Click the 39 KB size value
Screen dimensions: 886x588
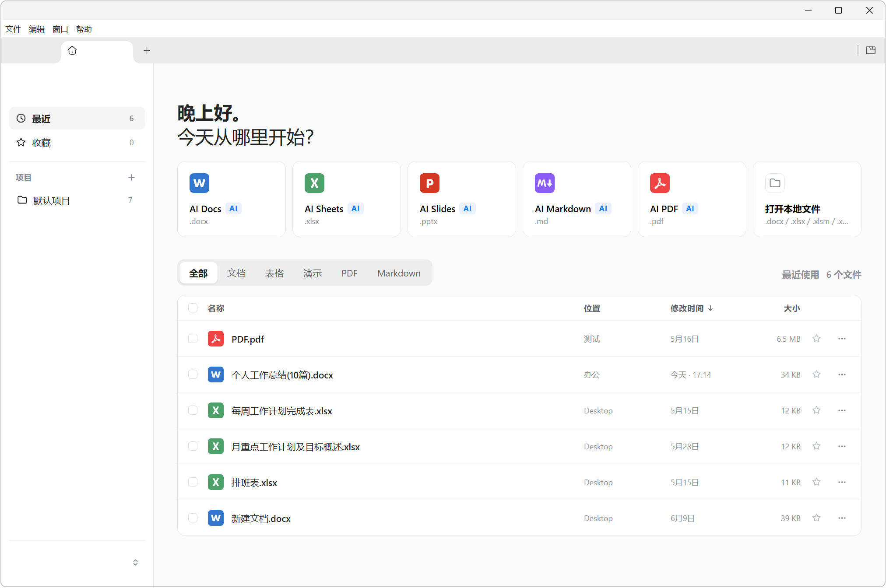[x=791, y=518]
